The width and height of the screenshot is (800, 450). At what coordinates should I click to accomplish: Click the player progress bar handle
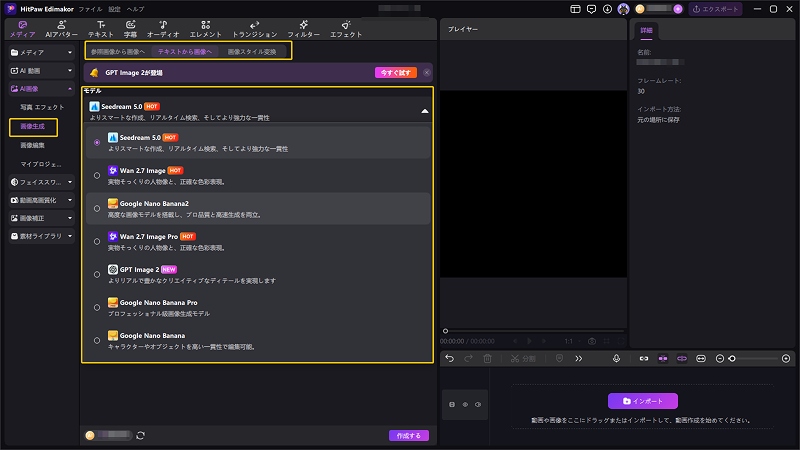pyautogui.click(x=445, y=331)
